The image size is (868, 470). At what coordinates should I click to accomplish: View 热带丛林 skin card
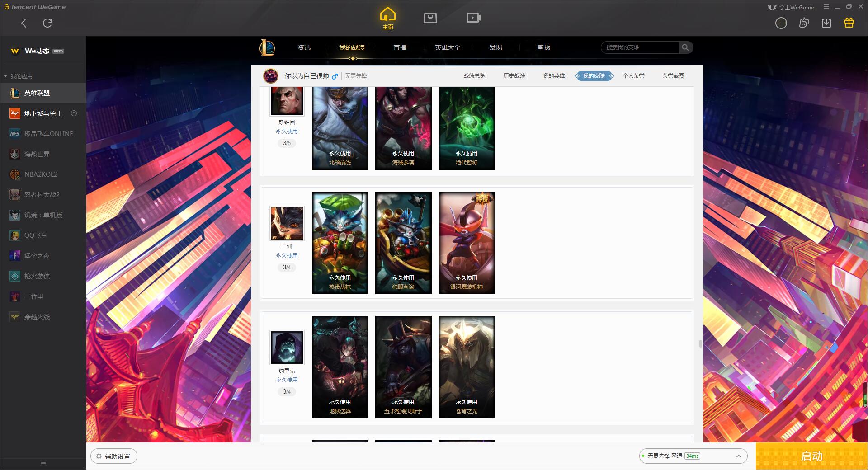[340, 243]
